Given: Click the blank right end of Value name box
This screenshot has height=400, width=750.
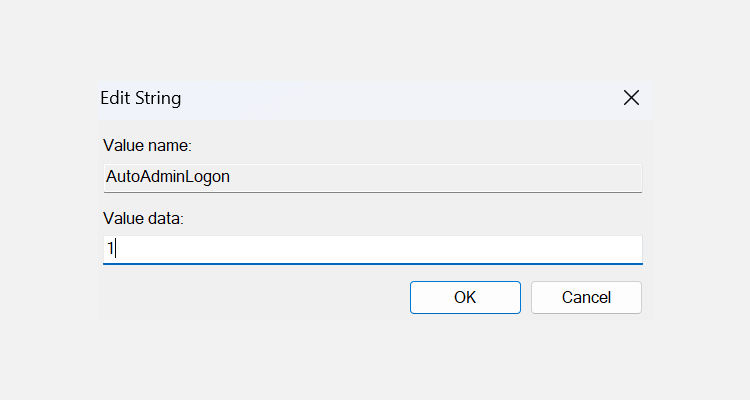Looking at the screenshot, I should pos(600,177).
